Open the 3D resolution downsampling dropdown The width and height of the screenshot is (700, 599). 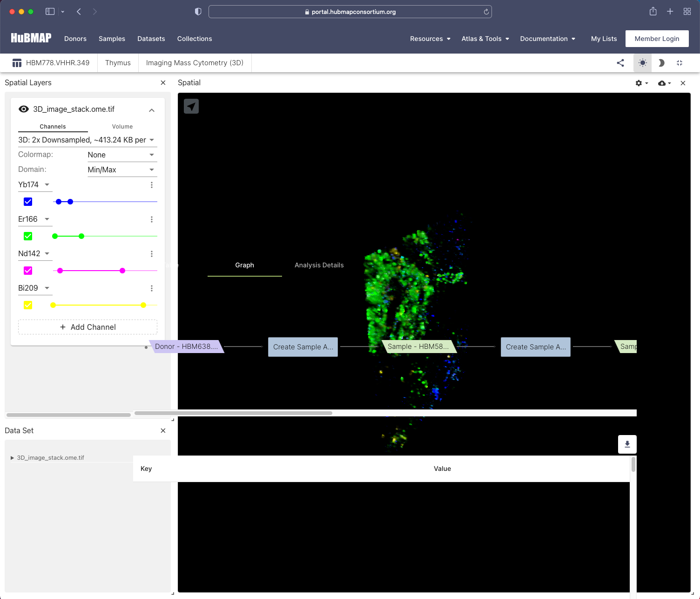point(87,140)
